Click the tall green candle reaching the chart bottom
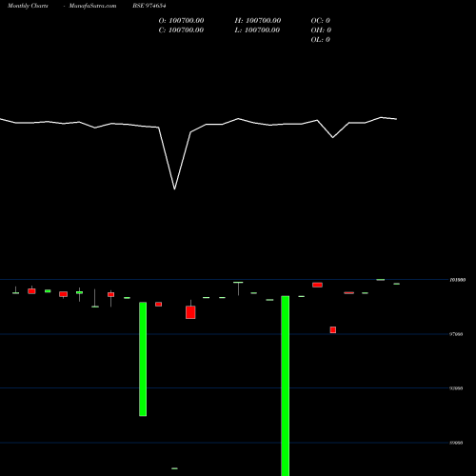Screen dimensions: 476x476 tap(286, 386)
